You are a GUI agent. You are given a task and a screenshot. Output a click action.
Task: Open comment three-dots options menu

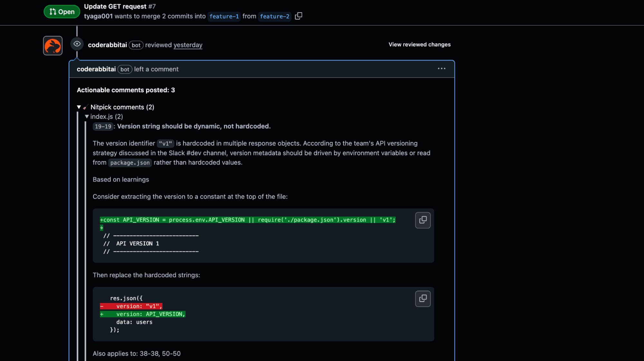(441, 69)
